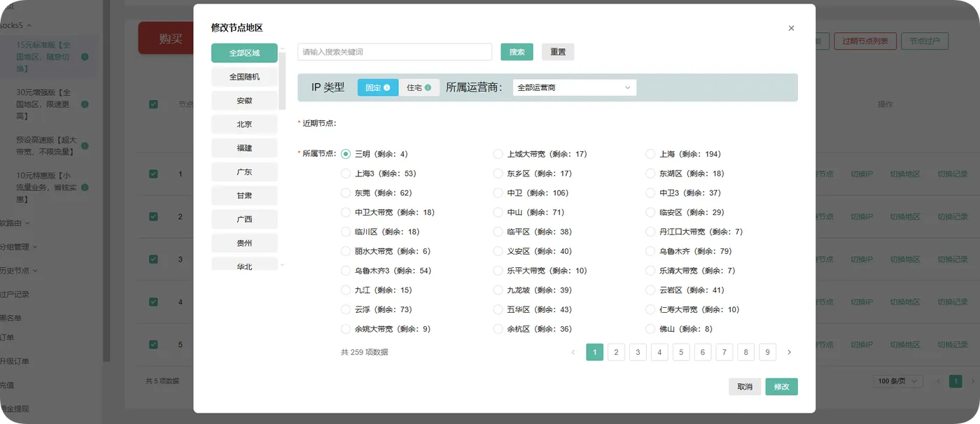Select the 广东 region tab
The height and width of the screenshot is (424, 980).
click(244, 172)
